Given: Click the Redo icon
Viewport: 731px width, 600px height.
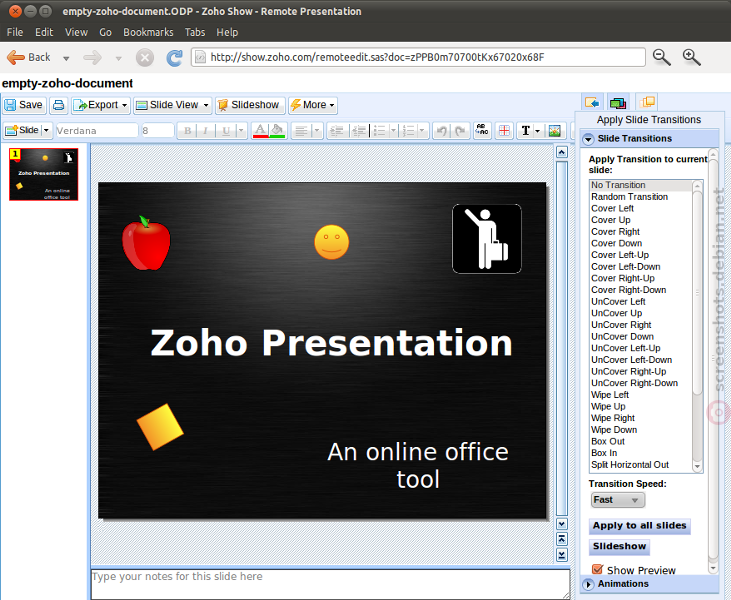Looking at the screenshot, I should [x=460, y=131].
